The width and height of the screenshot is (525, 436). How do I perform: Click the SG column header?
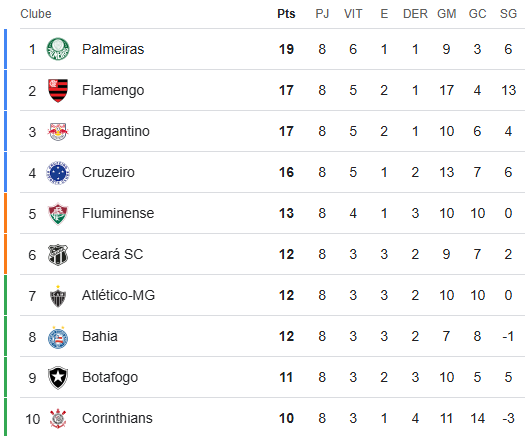508,14
